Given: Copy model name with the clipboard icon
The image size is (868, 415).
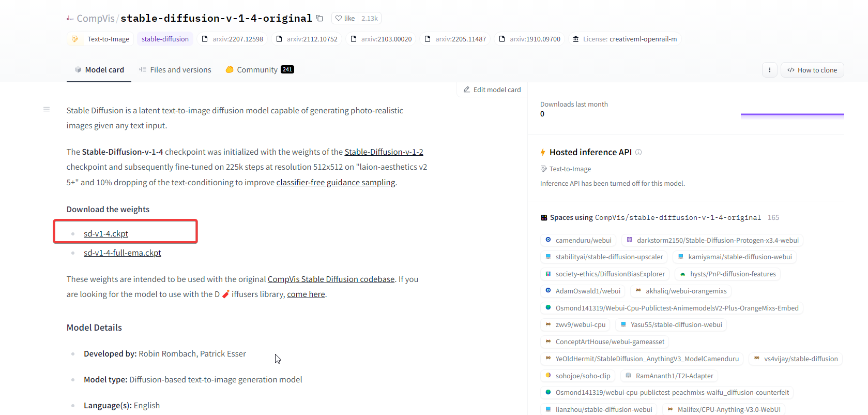Looking at the screenshot, I should [x=320, y=19].
